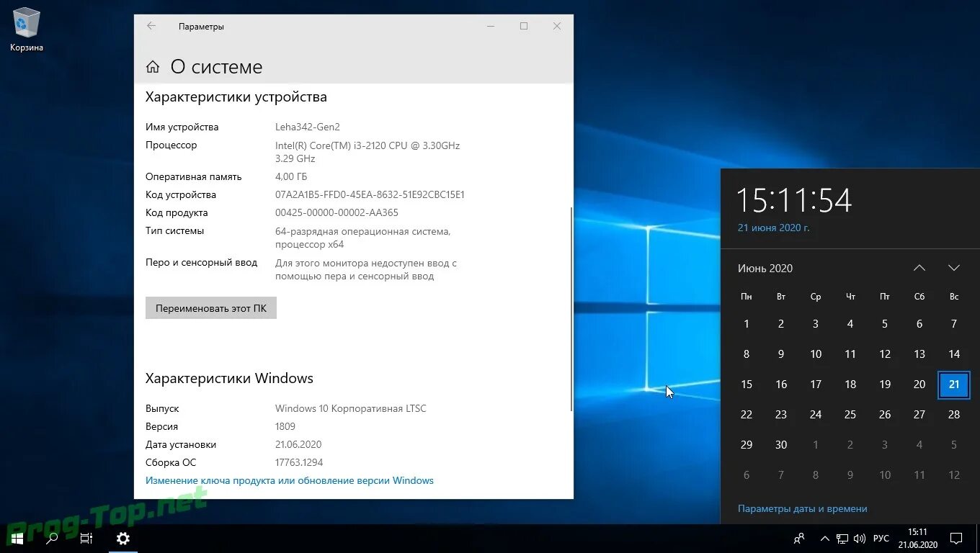Image resolution: width=980 pixels, height=553 pixels.
Task: Go to Settings home via the house icon
Action: pyautogui.click(x=153, y=66)
